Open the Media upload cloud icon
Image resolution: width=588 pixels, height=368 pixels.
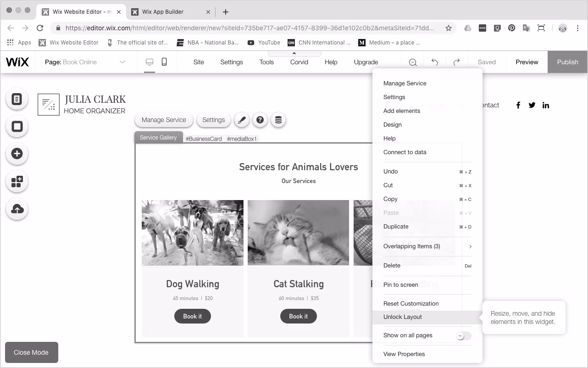coord(17,209)
